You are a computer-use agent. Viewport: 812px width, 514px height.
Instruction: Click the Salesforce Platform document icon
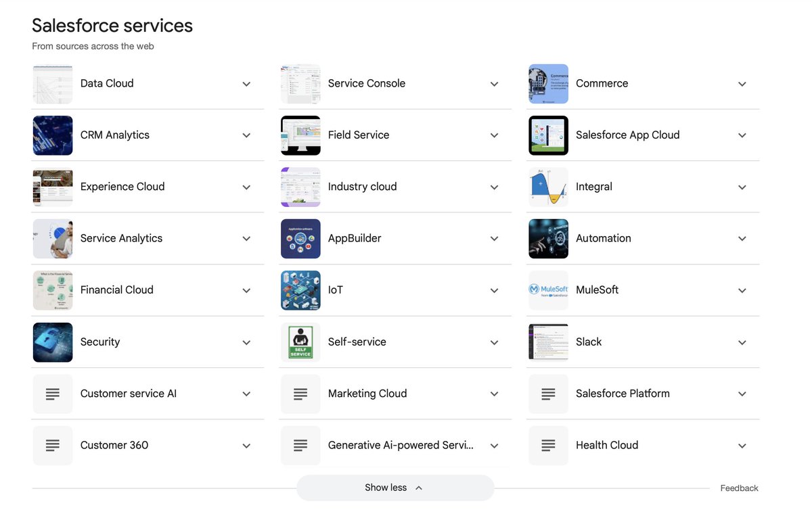(548, 394)
